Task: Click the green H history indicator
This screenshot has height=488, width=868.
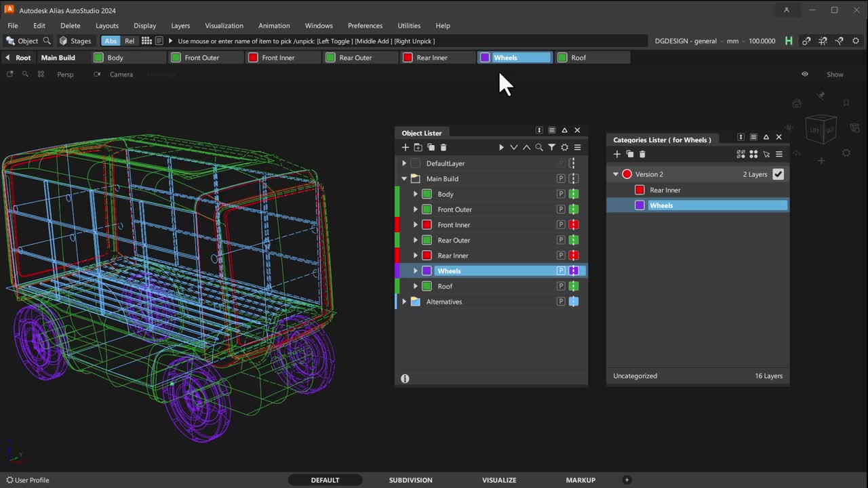Action: 789,41
